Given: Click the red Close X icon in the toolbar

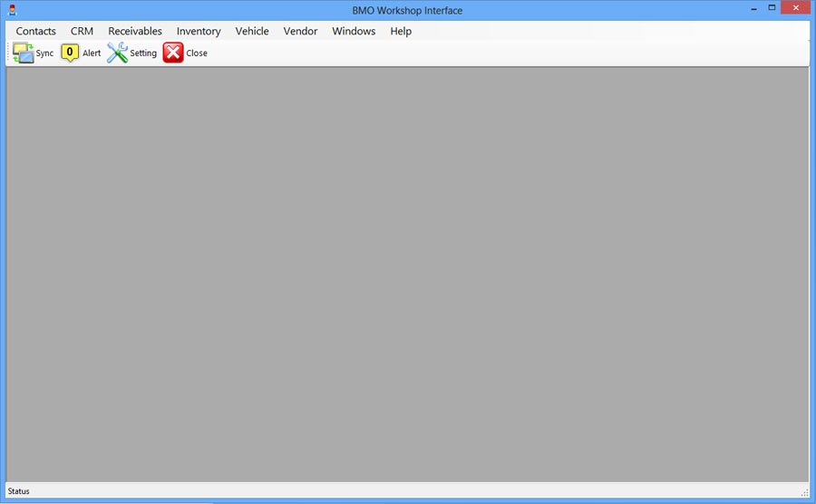Looking at the screenshot, I should 173,53.
